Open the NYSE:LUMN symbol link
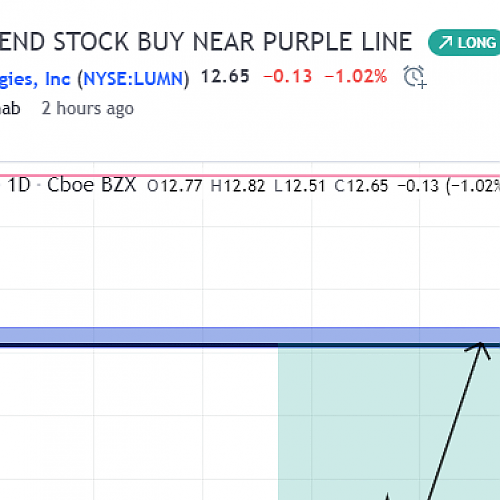Image resolution: width=500 pixels, height=500 pixels. (133, 79)
